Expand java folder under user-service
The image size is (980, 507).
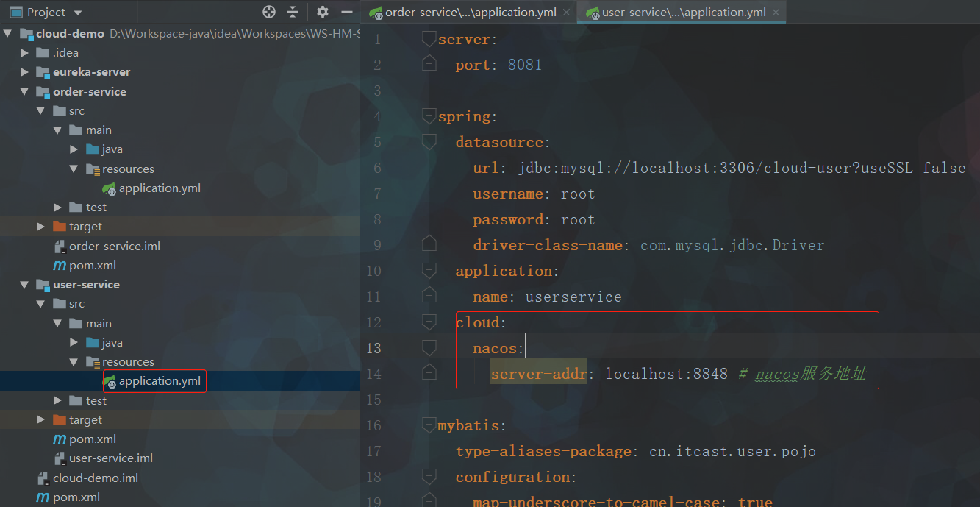pos(74,343)
